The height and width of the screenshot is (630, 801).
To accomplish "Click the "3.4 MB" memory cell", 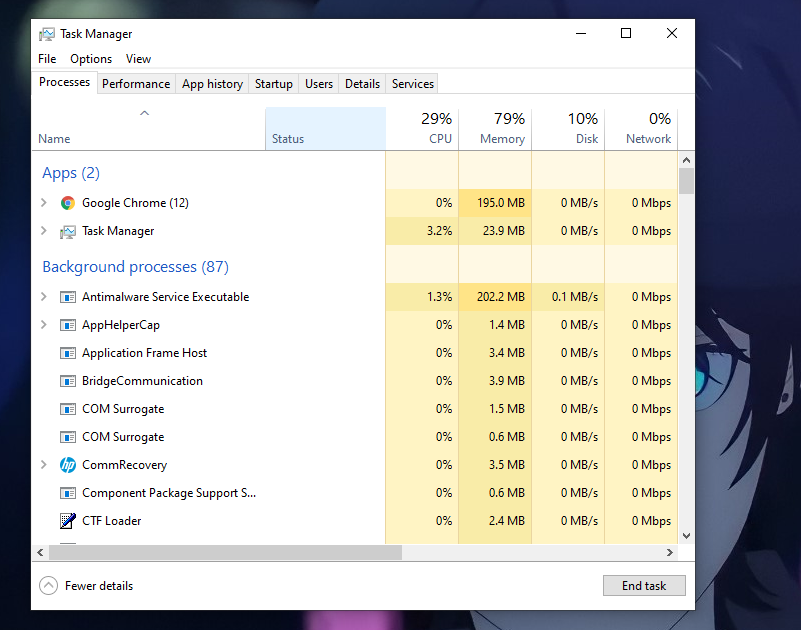I will 495,353.
